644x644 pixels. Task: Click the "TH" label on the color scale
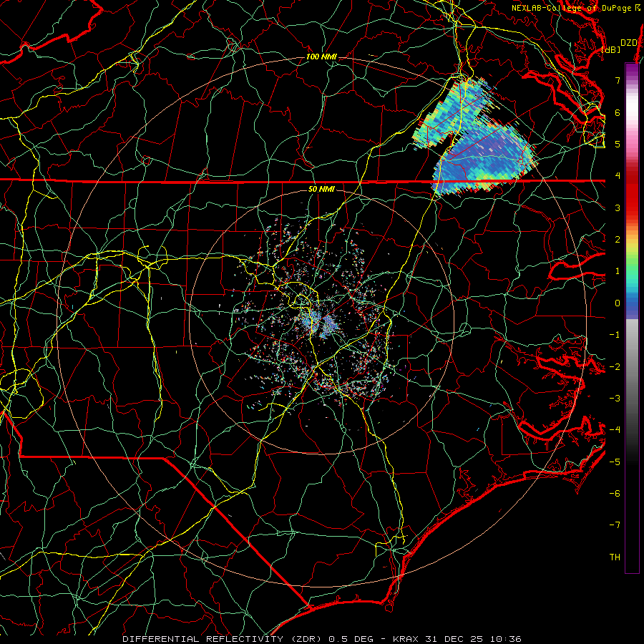[x=615, y=557]
